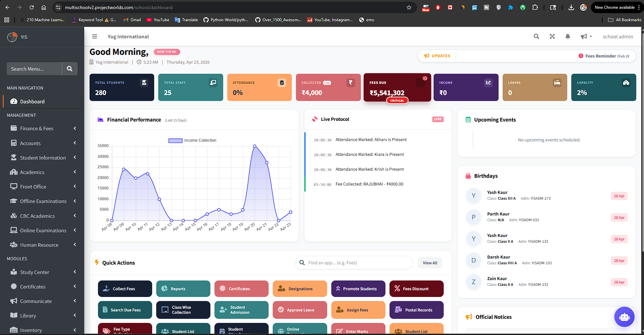This screenshot has width=644, height=335.
Task: Click the hamburger menu toggle icon
Action: point(95,36)
